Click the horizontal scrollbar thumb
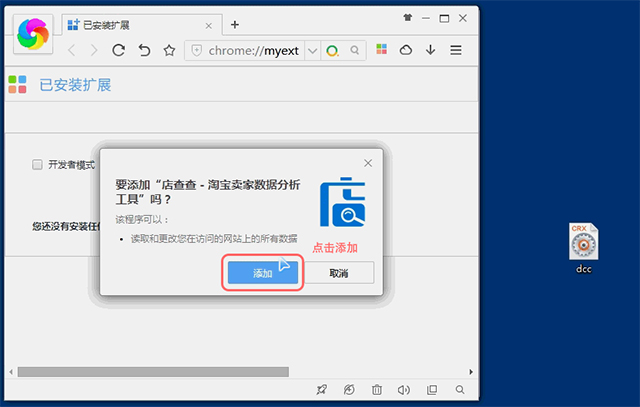 tap(153, 372)
